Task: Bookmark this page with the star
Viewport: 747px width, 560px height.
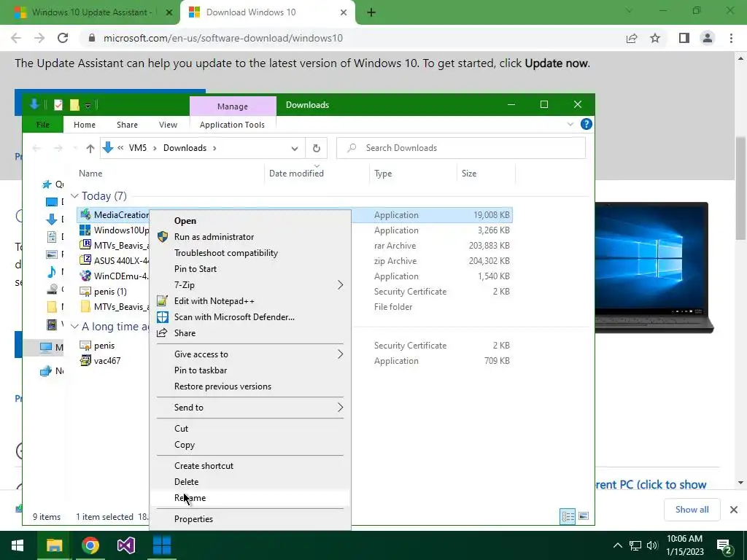Action: tap(656, 38)
